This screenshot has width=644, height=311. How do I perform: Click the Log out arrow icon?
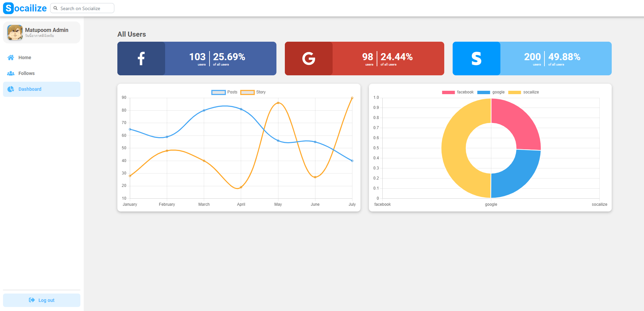pyautogui.click(x=32, y=300)
